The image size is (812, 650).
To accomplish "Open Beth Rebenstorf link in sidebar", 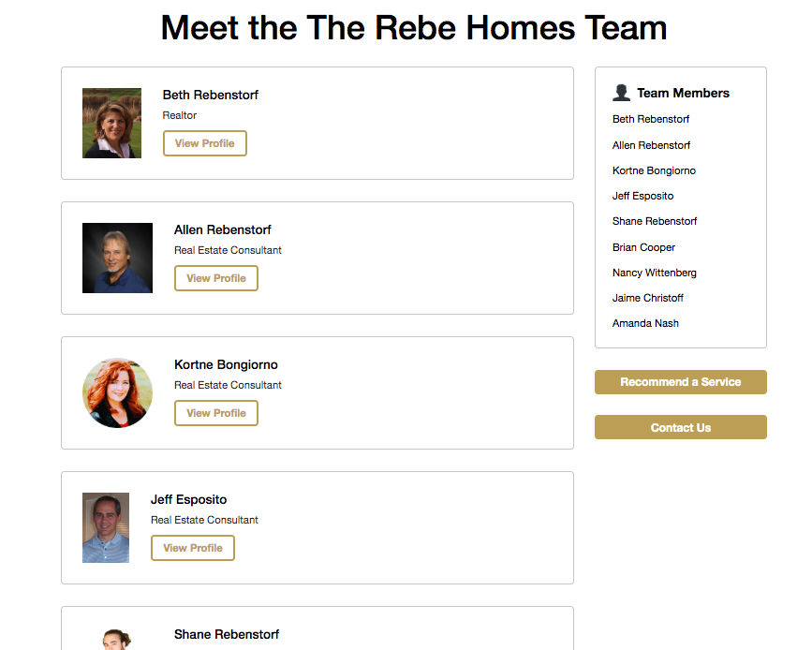I will point(651,119).
